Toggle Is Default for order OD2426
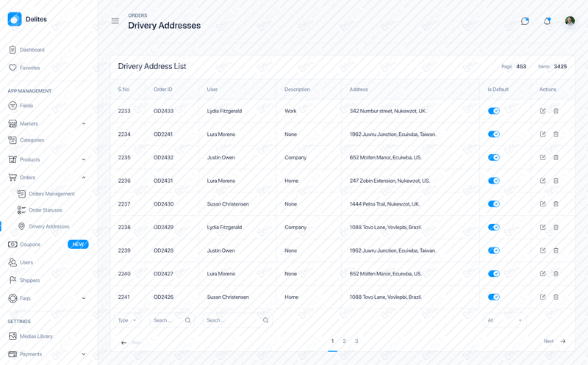The height and width of the screenshot is (365, 588). point(493,297)
